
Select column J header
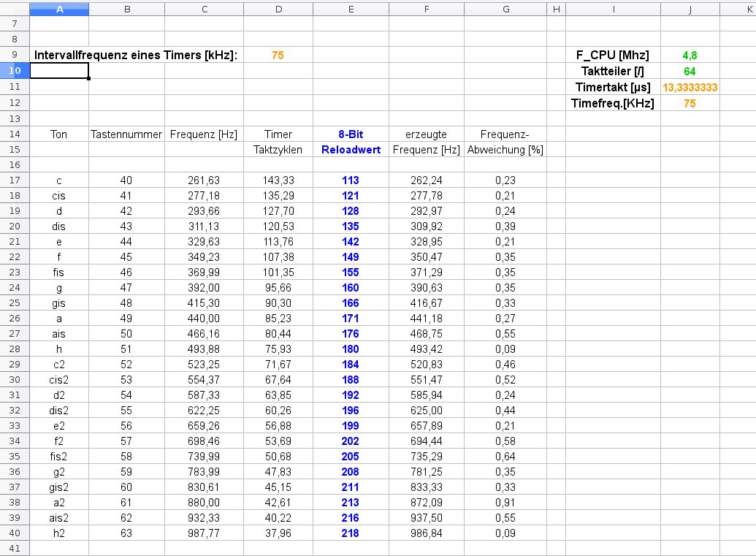click(x=690, y=9)
